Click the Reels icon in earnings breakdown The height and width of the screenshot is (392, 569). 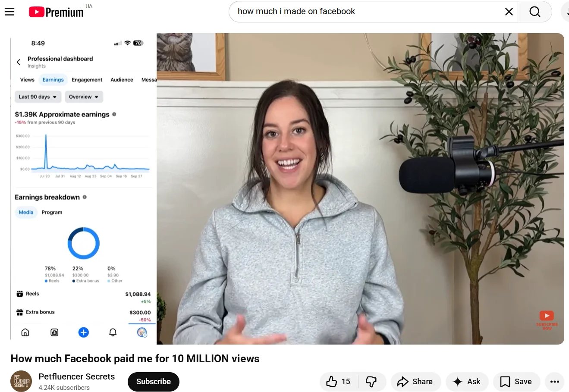pyautogui.click(x=20, y=294)
